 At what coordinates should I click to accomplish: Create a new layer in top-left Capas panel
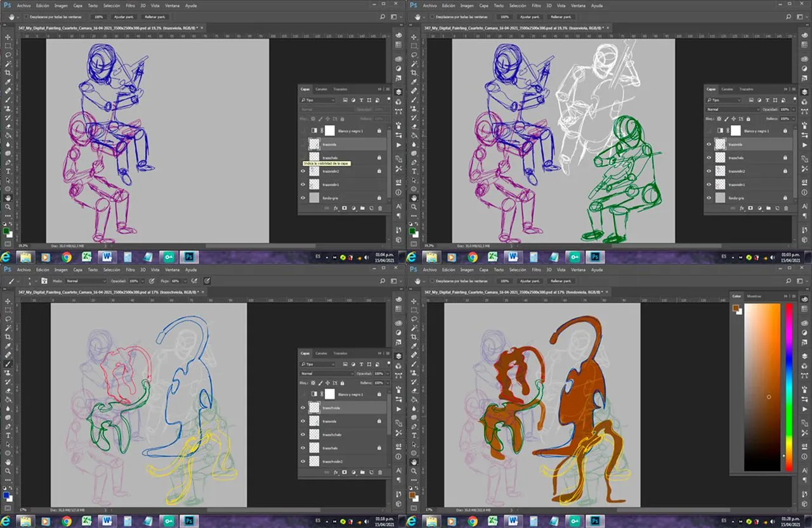pyautogui.click(x=371, y=208)
